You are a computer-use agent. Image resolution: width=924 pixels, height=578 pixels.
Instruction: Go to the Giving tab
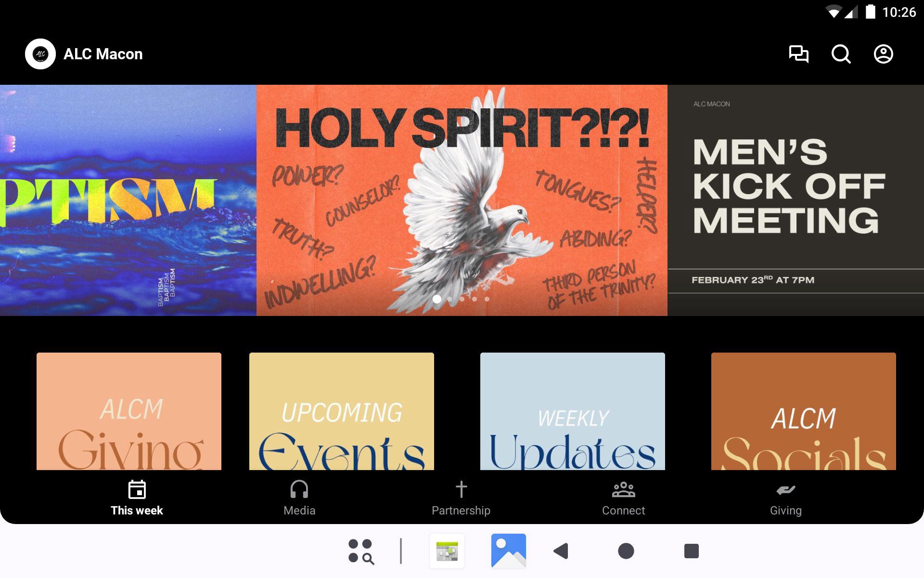tap(785, 498)
